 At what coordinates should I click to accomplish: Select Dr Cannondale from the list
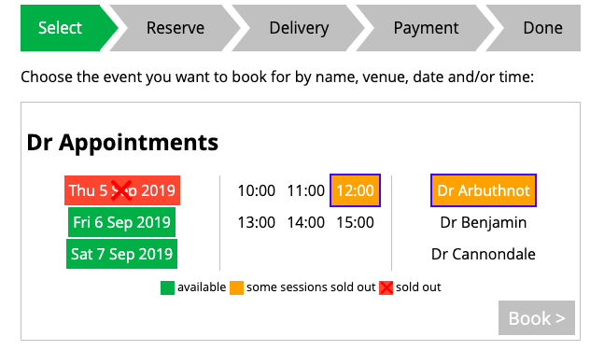484,254
